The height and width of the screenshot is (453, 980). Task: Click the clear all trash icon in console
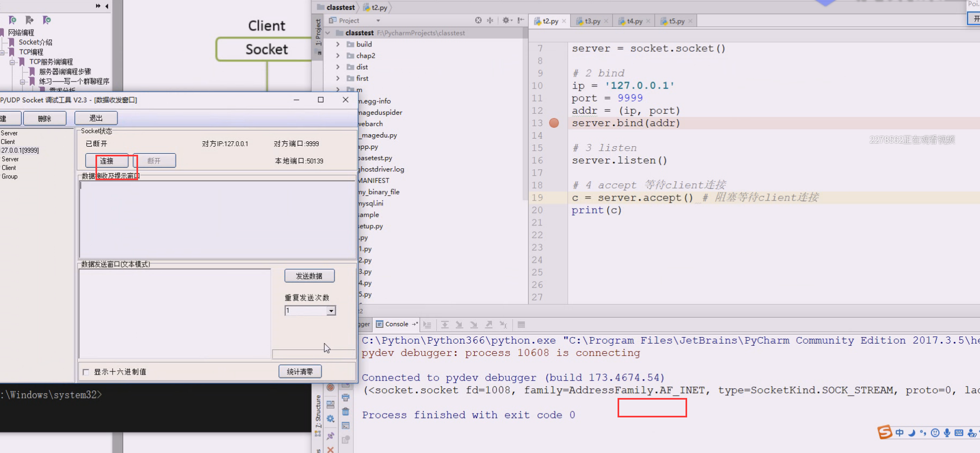point(346,411)
